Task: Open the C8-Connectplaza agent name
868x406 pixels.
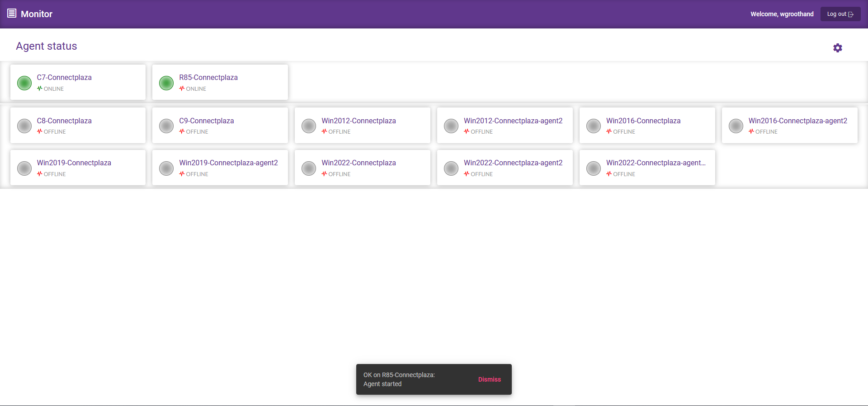Action: click(x=64, y=121)
